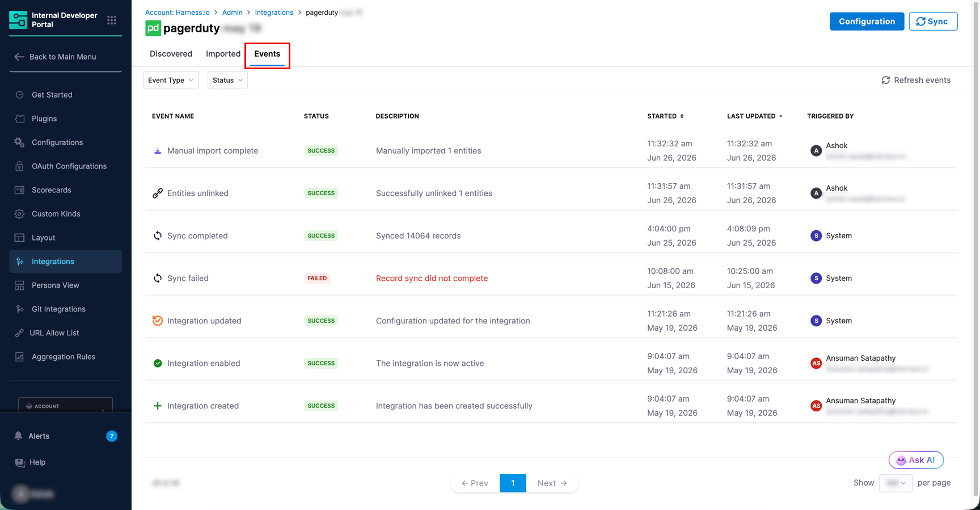Open the Status filter dropdown
This screenshot has width=980, height=510.
coord(227,80)
